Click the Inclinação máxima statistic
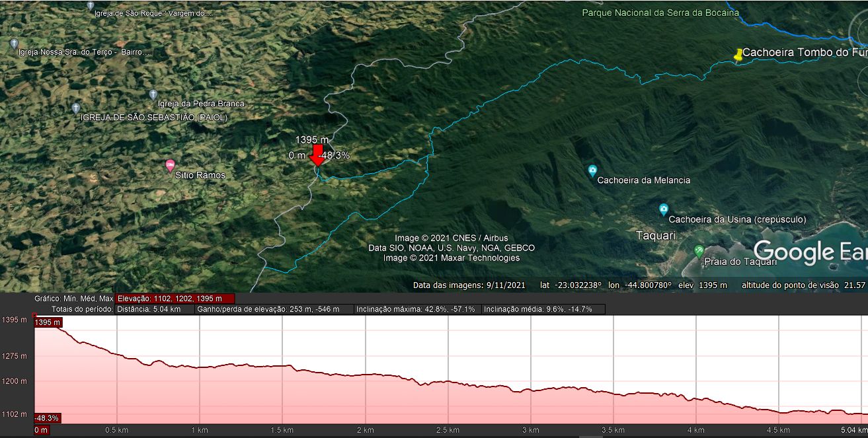The width and height of the screenshot is (868, 438). (415, 309)
